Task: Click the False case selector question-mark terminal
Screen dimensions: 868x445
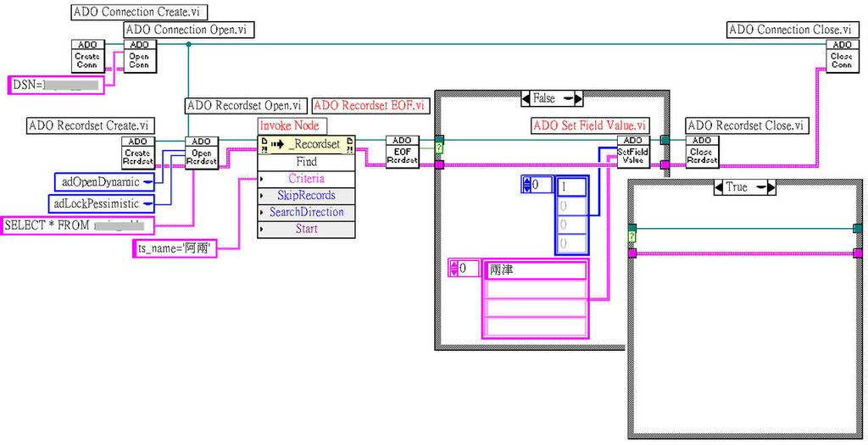Action: tap(440, 148)
